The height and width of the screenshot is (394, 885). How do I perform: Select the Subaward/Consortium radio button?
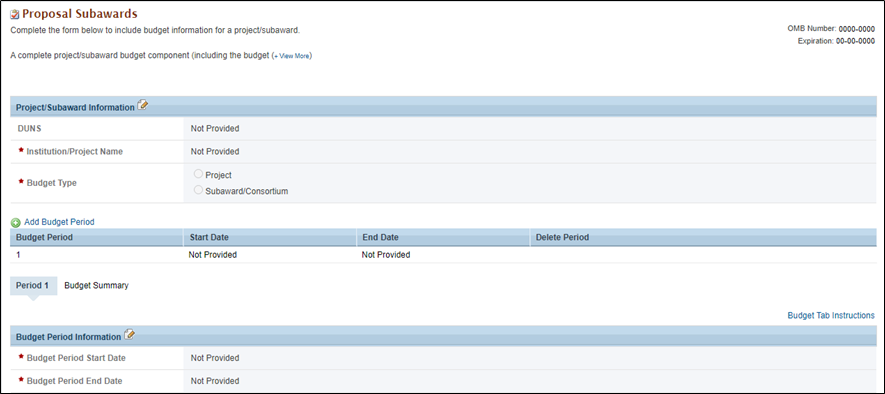click(x=198, y=190)
